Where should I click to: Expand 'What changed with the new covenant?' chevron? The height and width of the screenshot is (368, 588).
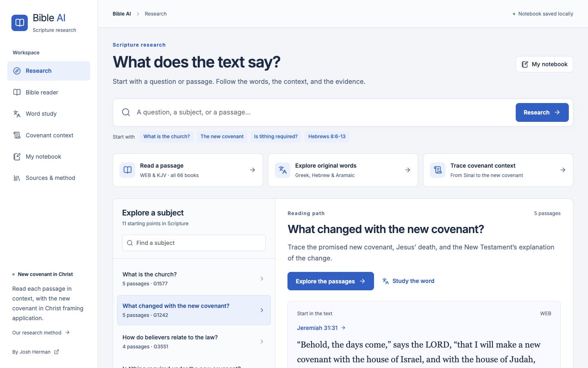click(x=262, y=310)
